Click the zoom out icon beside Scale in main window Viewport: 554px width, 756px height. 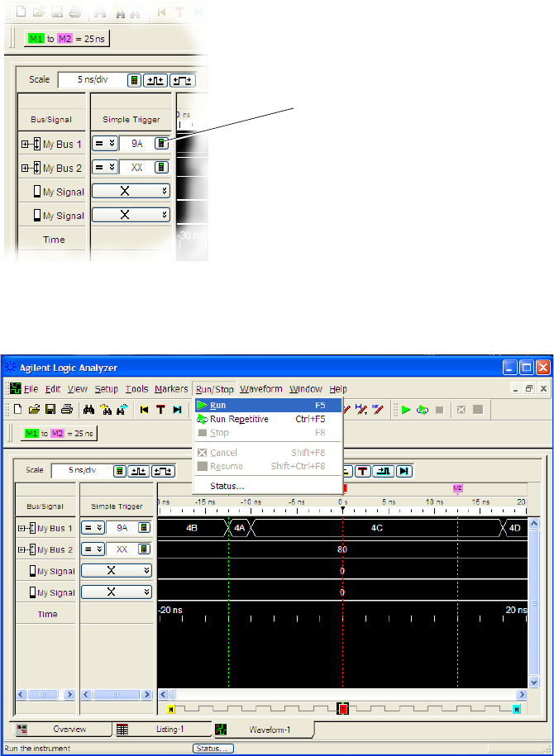pyautogui.click(x=139, y=471)
